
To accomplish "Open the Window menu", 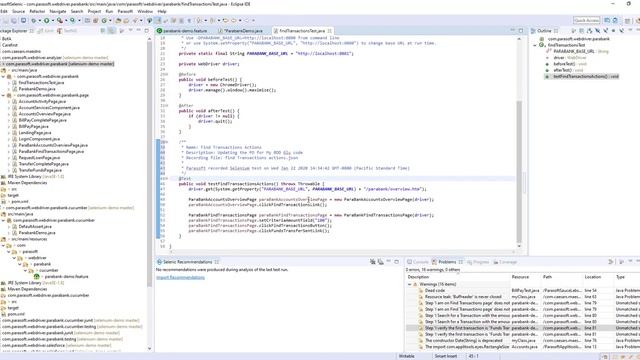I will coord(145,11).
